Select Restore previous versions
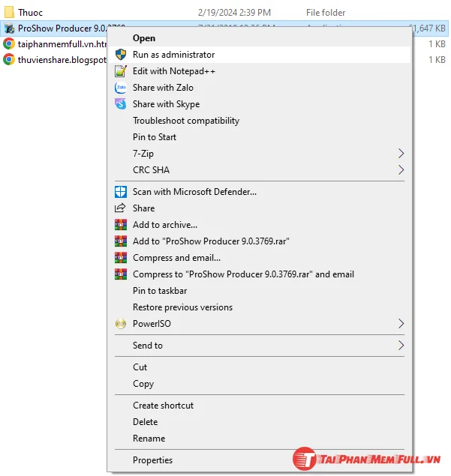Image resolution: width=451 pixels, height=476 pixels. pos(259,307)
